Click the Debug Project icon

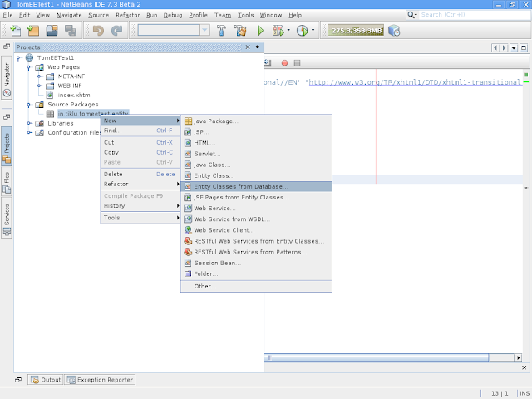[x=278, y=31]
